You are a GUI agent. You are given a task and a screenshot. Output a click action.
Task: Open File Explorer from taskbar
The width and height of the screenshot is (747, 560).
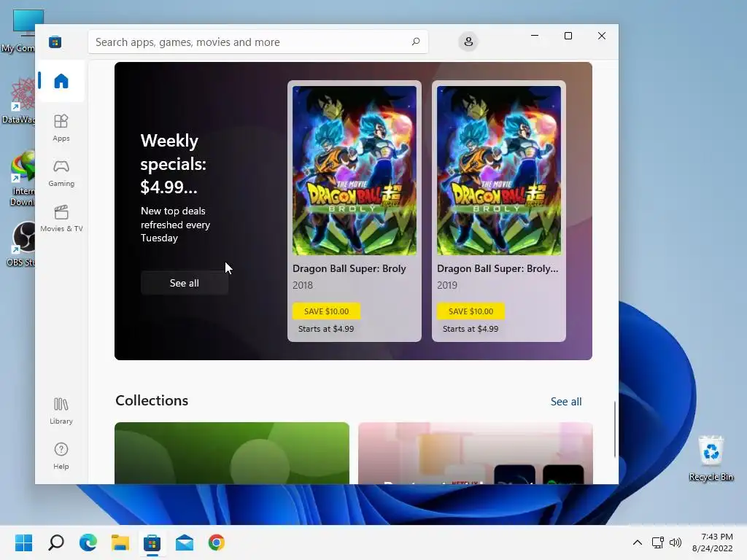coord(120,542)
